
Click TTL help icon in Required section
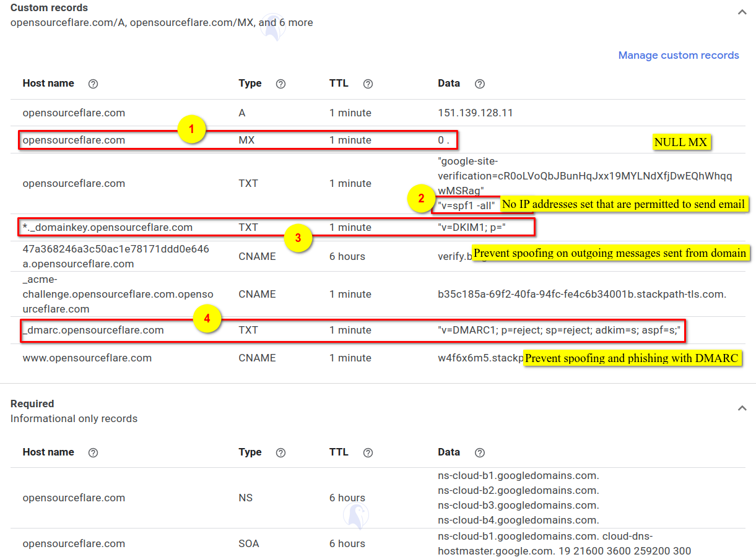point(368,452)
